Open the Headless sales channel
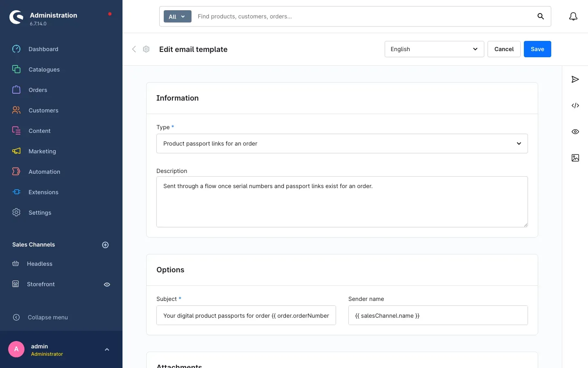 tap(40, 264)
